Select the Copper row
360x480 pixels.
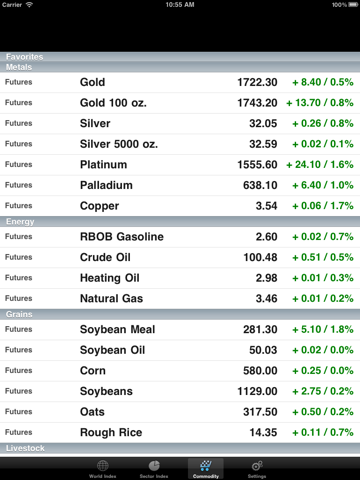coord(180,206)
